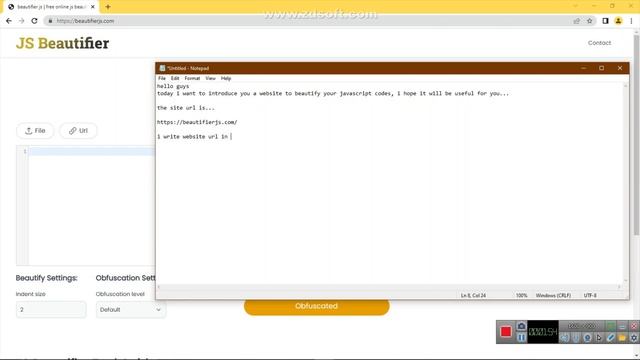Click the green recorder mode icon
The height and width of the screenshot is (360, 640).
[611, 326]
